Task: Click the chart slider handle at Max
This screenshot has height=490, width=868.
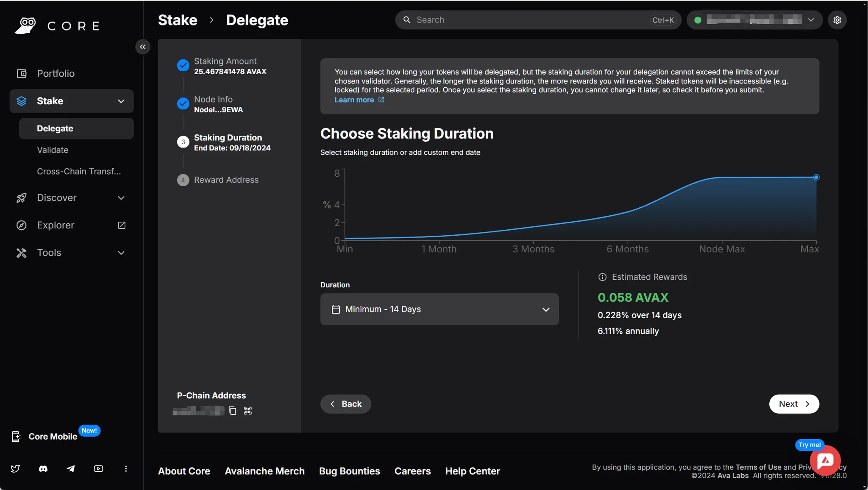Action: (x=816, y=178)
